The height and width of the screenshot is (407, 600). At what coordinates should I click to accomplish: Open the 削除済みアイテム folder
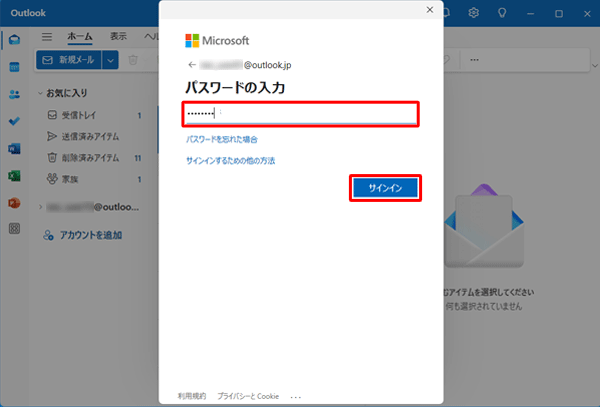click(x=94, y=158)
